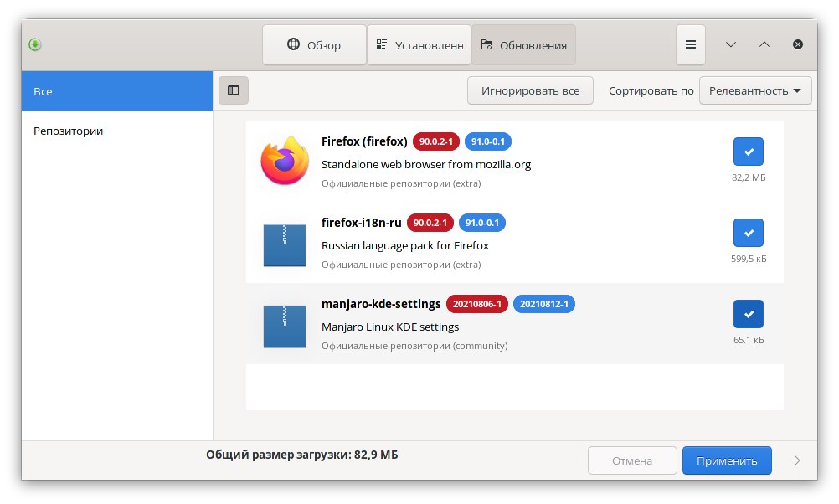
Task: Uncheck the firefox-i18n-ru update checkbox
Action: (748, 233)
